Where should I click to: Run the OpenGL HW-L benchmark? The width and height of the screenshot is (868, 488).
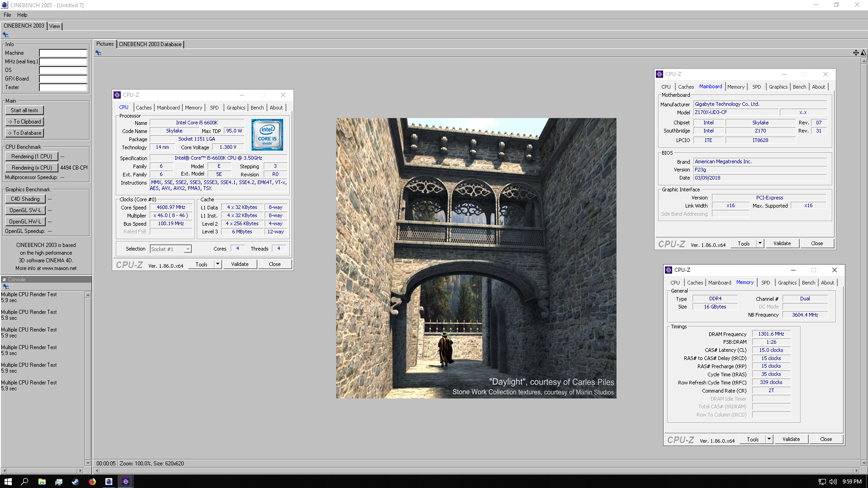(x=25, y=222)
